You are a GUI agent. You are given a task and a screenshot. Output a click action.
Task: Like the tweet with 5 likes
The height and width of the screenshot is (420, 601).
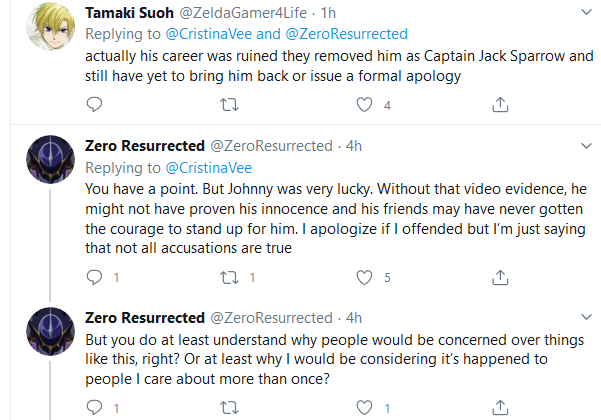(x=364, y=277)
